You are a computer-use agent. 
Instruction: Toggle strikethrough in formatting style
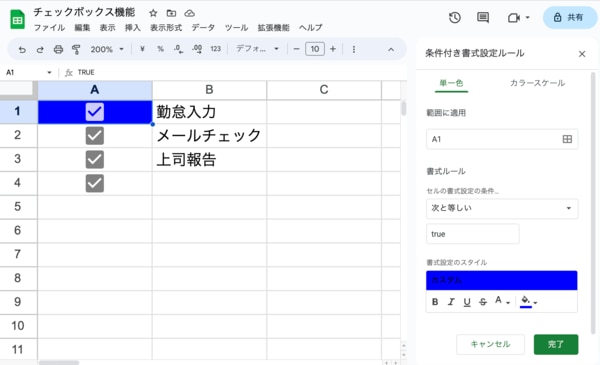pyautogui.click(x=483, y=302)
